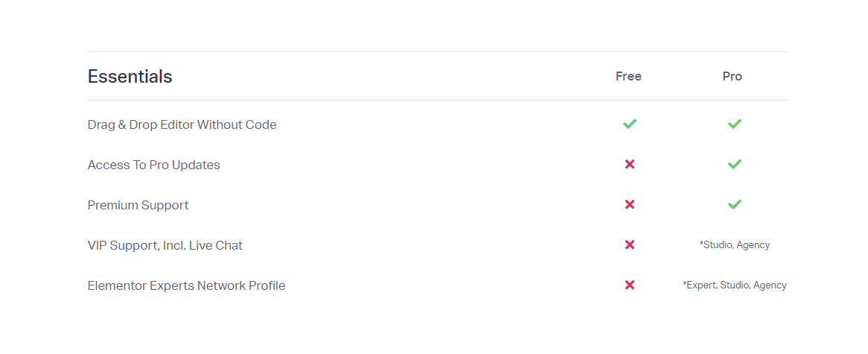Image resolution: width=868 pixels, height=354 pixels.
Task: Select the Essentials section heading
Action: point(130,77)
